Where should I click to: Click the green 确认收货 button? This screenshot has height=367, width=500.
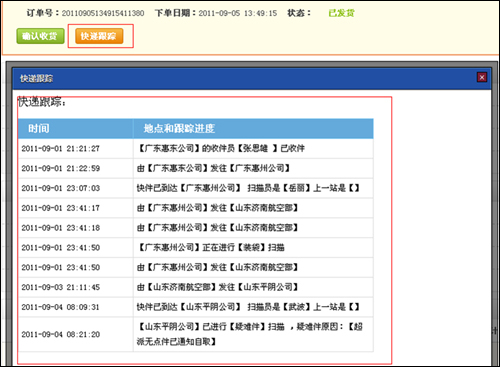point(40,36)
